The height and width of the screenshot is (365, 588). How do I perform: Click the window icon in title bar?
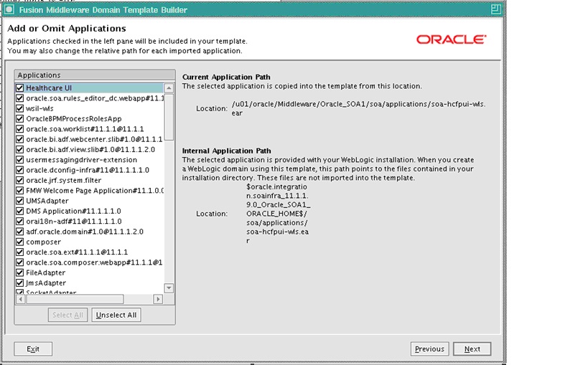click(x=9, y=9)
